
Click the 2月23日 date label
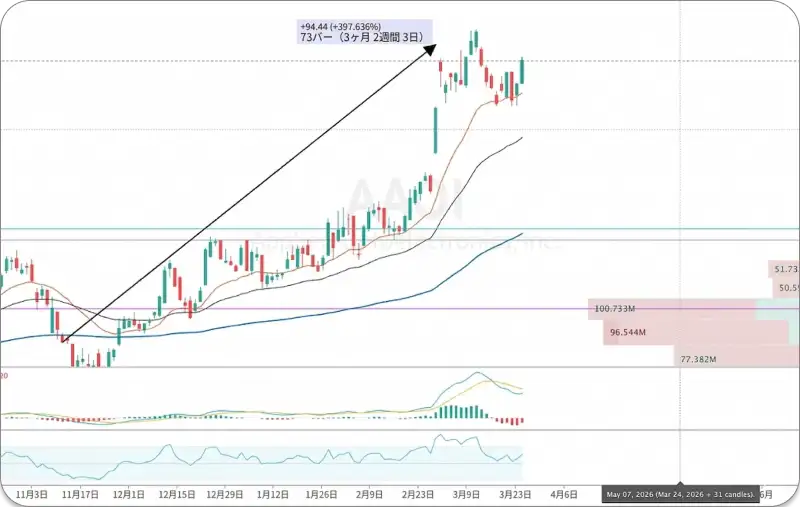[418, 494]
